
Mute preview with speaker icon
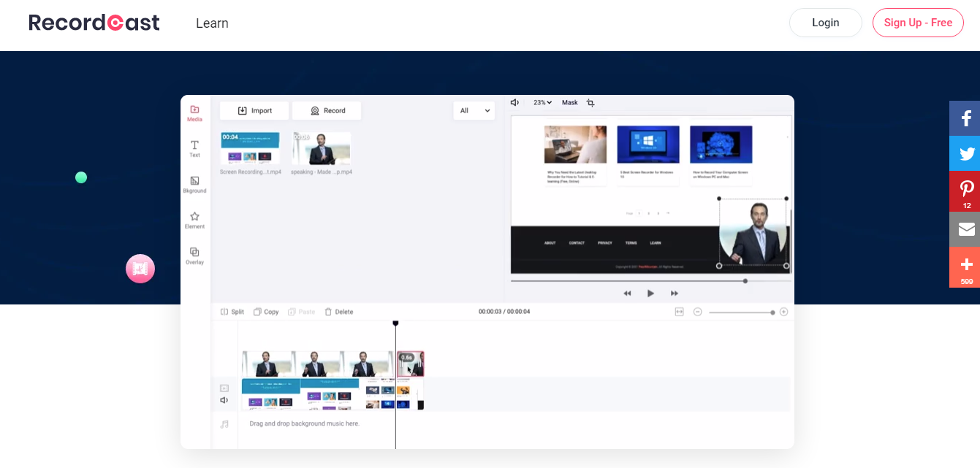point(514,103)
